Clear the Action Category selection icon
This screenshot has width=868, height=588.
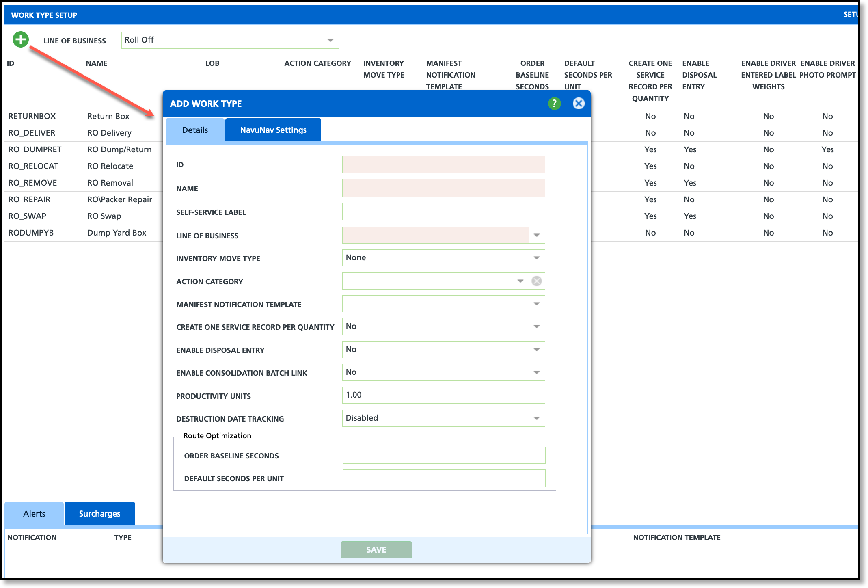(537, 281)
